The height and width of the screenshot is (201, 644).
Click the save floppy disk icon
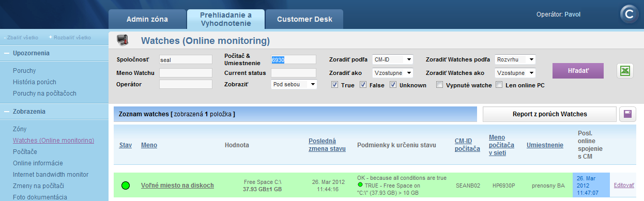tap(627, 114)
